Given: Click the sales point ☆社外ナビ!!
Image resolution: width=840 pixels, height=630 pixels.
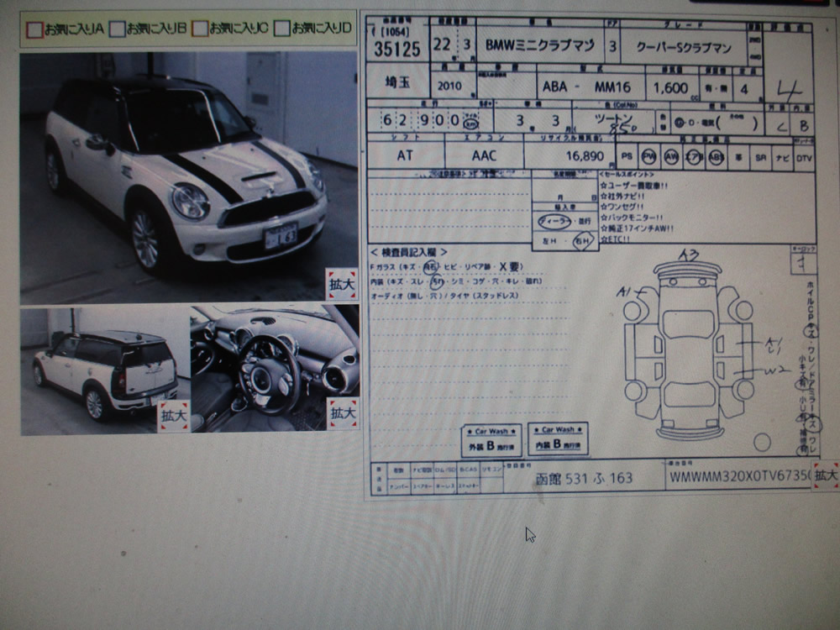Looking at the screenshot, I should click(x=622, y=197).
